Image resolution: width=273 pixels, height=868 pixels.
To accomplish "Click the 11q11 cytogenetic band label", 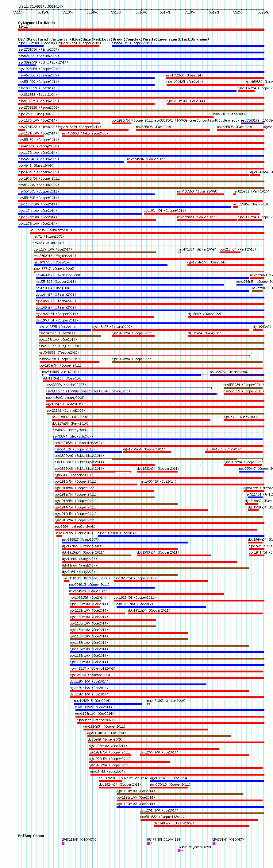I will [23, 26].
